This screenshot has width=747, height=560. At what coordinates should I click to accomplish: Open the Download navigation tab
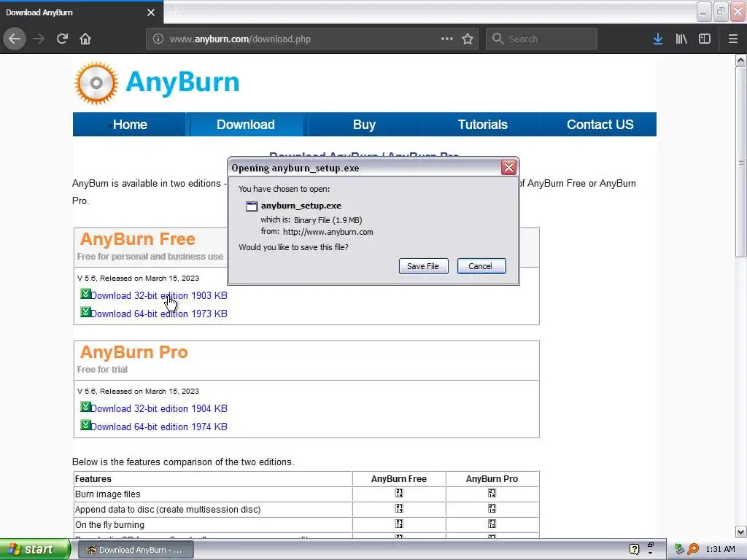click(x=246, y=124)
